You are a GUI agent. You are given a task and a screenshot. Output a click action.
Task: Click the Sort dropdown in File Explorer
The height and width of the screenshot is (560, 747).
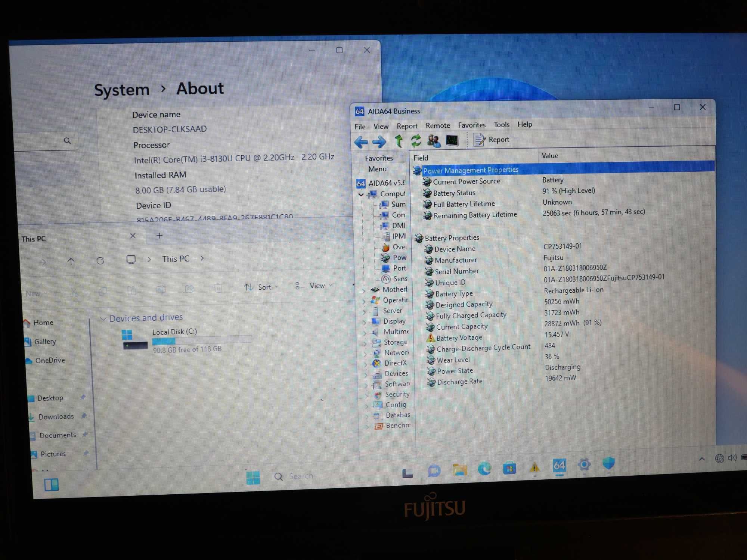coord(261,287)
